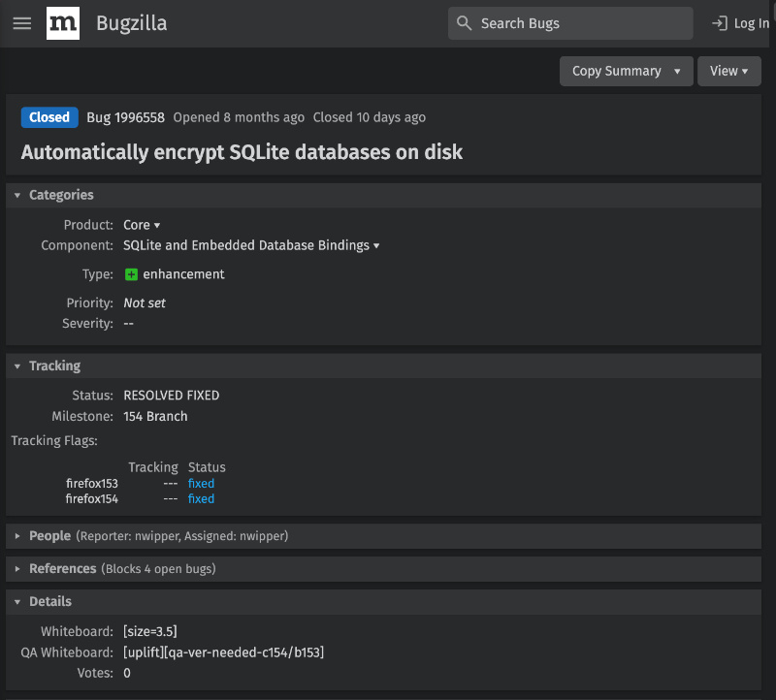776x700 pixels.
Task: Click the firefox154 fixed status link
Action: coord(201,498)
